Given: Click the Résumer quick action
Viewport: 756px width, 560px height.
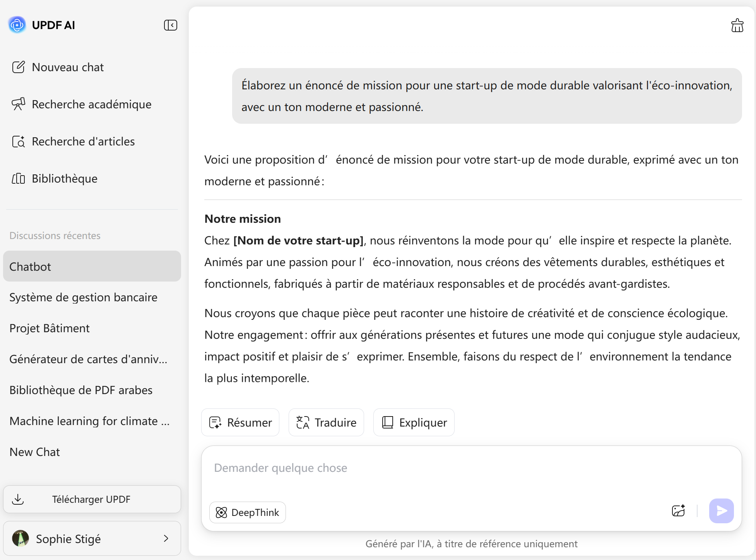Looking at the screenshot, I should coord(240,422).
